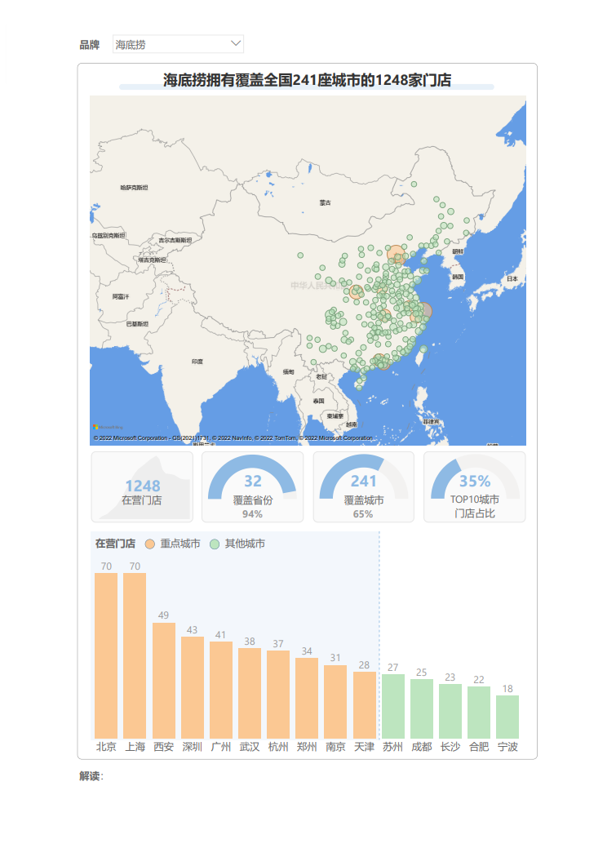Image resolution: width=616 pixels, height=866 pixels.
Task: Select the 郑州 bar with 34
Action: [x=307, y=698]
